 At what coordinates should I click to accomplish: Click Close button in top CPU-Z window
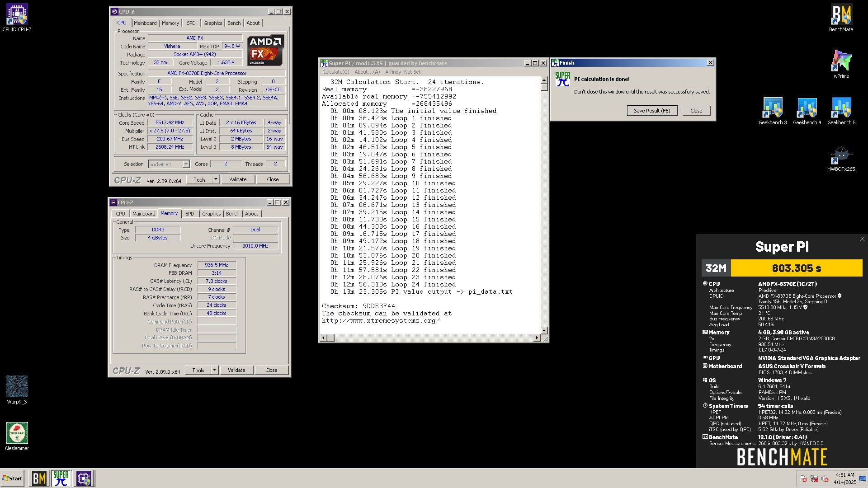pyautogui.click(x=273, y=179)
